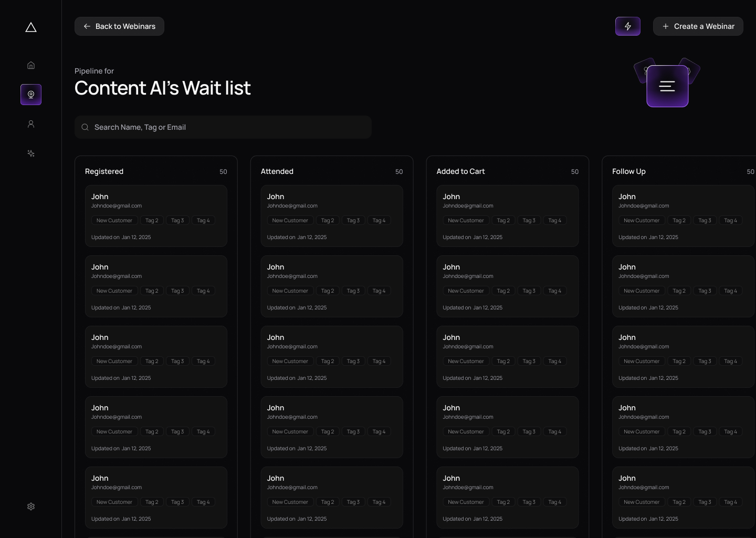Click Tag 4 on first Added to Cart card
The height and width of the screenshot is (538, 756).
554,221
